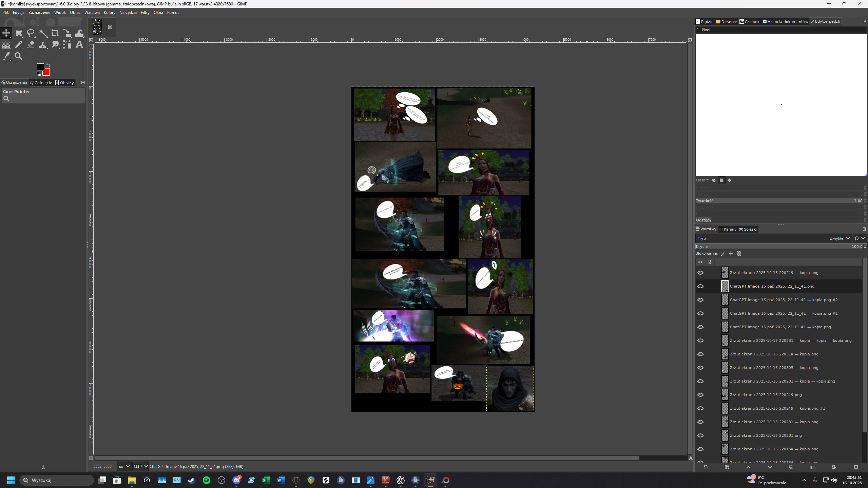Select the square brush shape option
Screen dimensions: 868x488
(721, 180)
